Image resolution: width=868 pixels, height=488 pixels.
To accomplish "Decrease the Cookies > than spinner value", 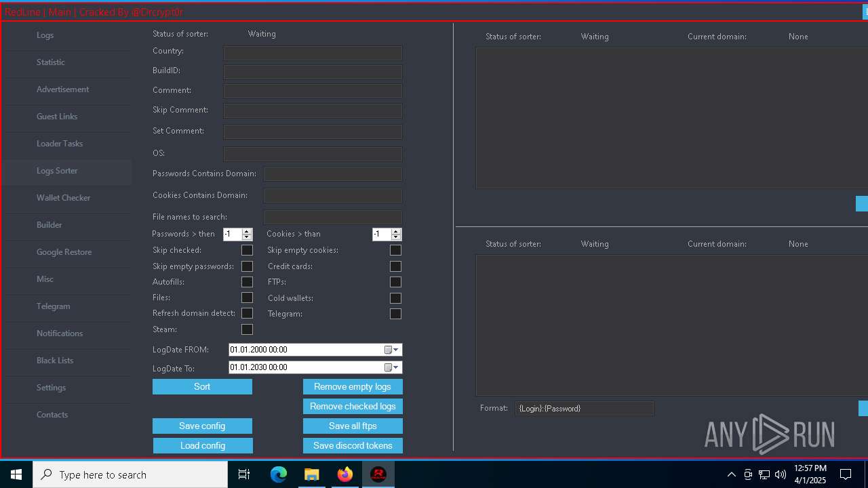I will (396, 237).
